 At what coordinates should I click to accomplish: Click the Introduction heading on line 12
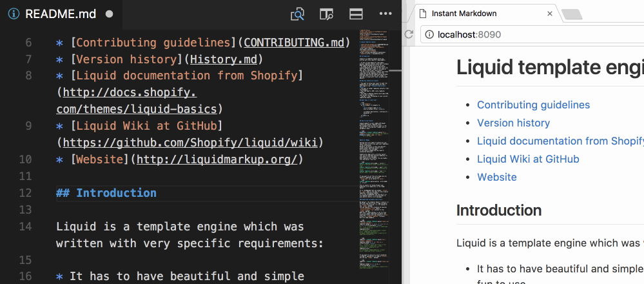coord(116,193)
